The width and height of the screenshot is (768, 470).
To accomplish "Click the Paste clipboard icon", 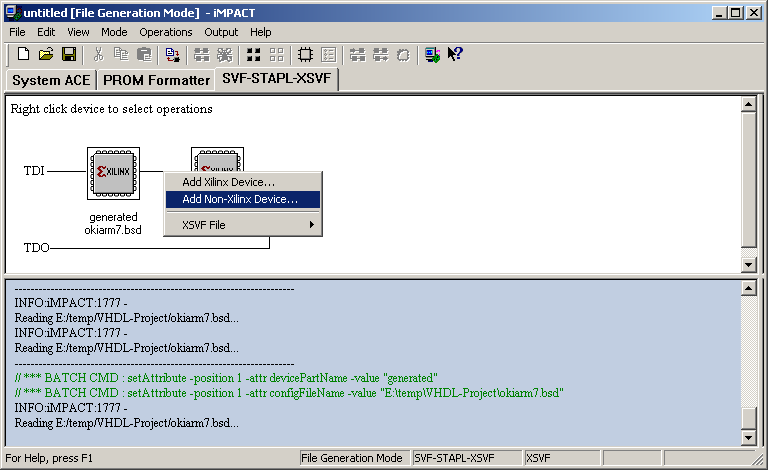I will point(144,54).
